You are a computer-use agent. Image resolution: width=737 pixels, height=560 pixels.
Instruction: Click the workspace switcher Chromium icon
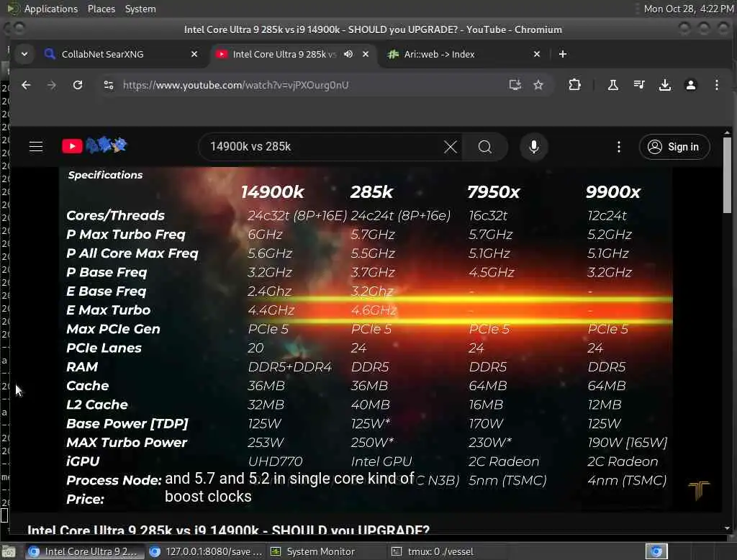[x=656, y=551]
